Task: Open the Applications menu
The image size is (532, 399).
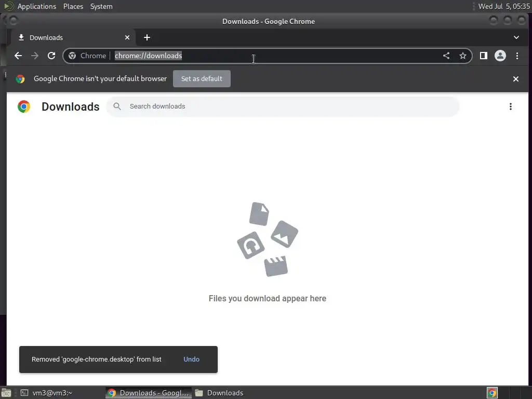Action: point(37,6)
